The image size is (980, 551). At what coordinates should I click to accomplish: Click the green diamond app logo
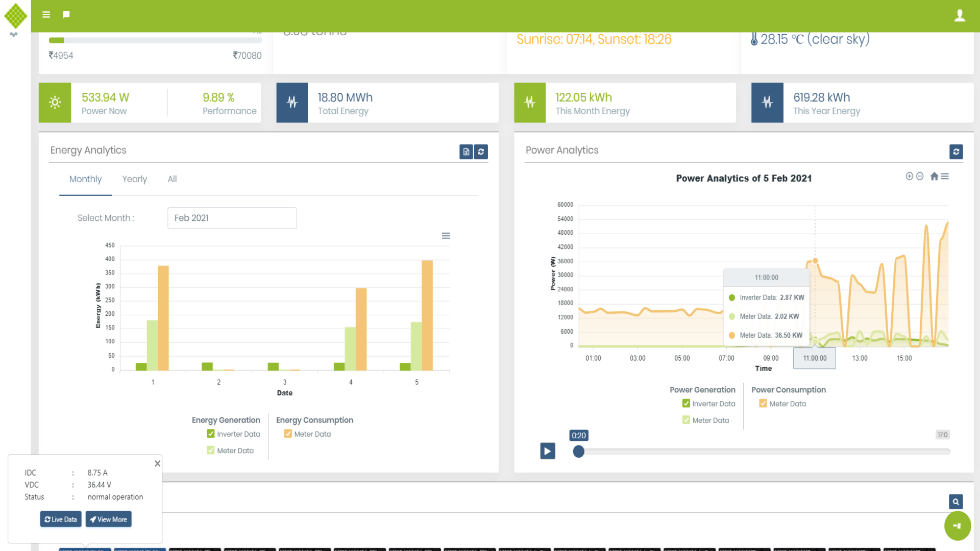pos(15,16)
